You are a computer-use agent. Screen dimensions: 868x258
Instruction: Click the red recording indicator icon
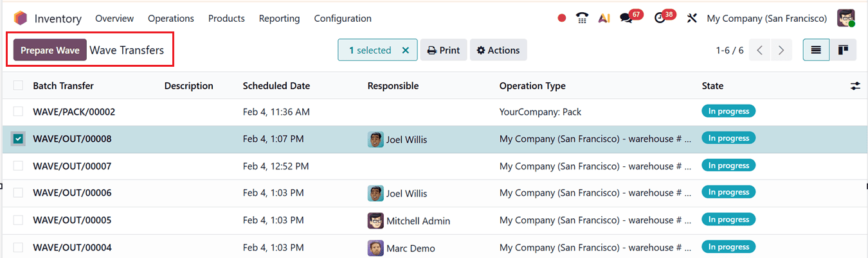point(562,19)
